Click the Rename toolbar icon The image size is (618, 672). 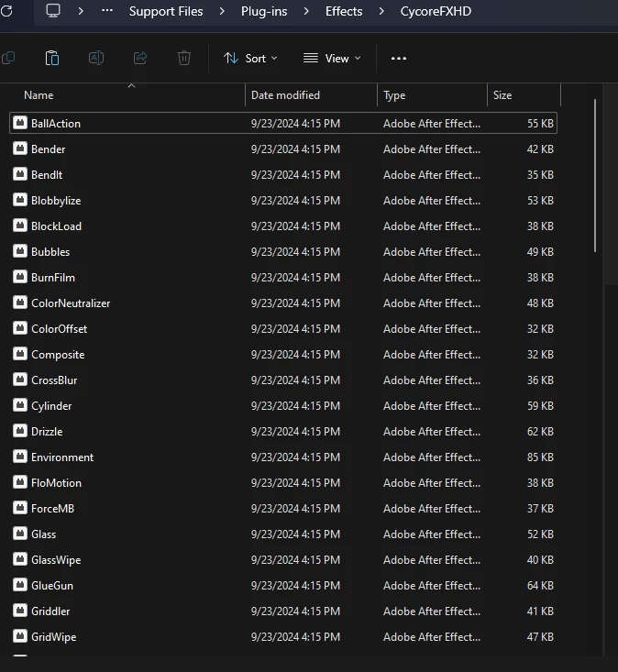click(x=96, y=58)
